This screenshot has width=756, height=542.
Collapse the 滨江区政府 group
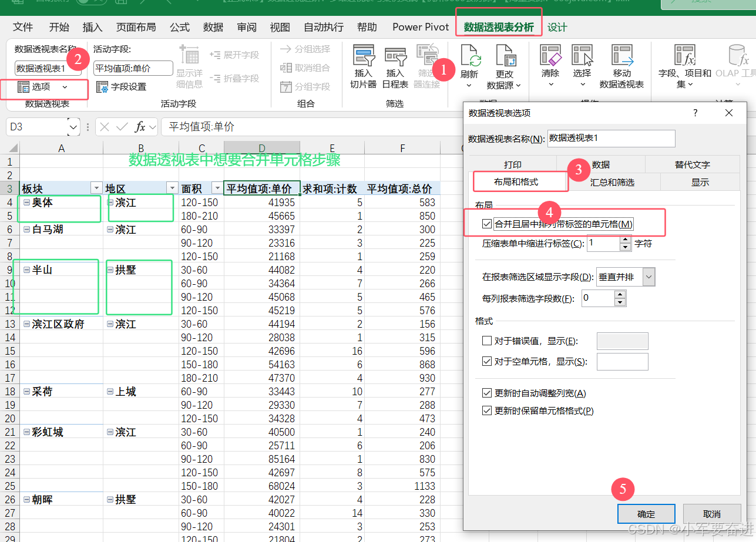26,324
